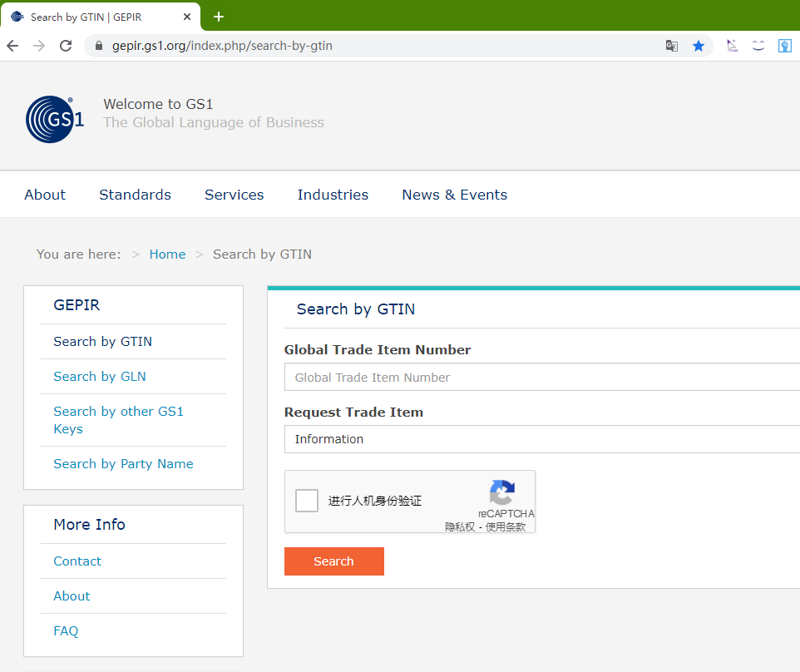
Task: Click 'The Global Language of Business' tagline
Action: pyautogui.click(x=214, y=122)
